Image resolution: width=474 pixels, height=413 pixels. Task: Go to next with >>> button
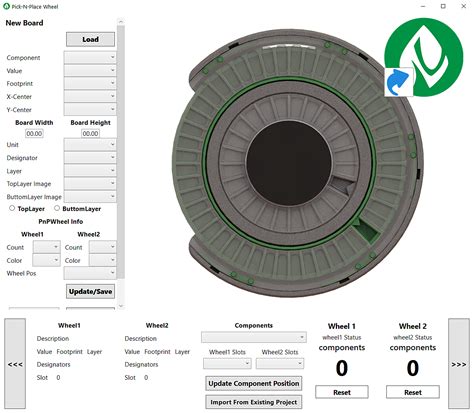(459, 364)
